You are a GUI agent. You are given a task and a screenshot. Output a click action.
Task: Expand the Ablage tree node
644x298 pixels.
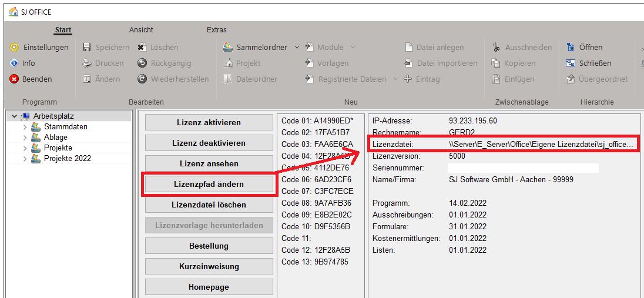(x=25, y=138)
